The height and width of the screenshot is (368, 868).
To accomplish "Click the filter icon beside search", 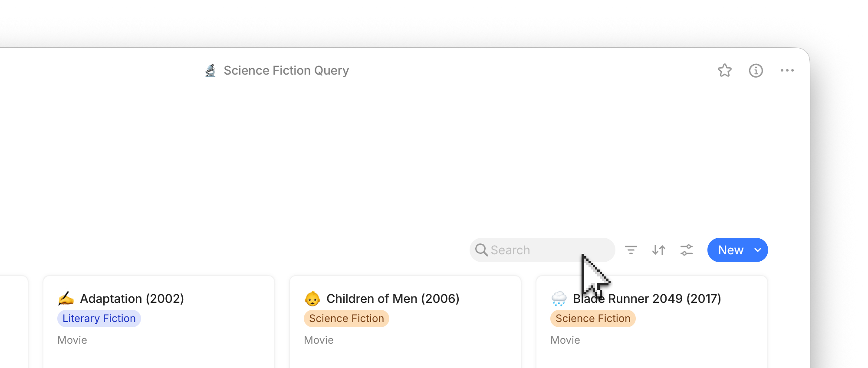I will (x=631, y=250).
